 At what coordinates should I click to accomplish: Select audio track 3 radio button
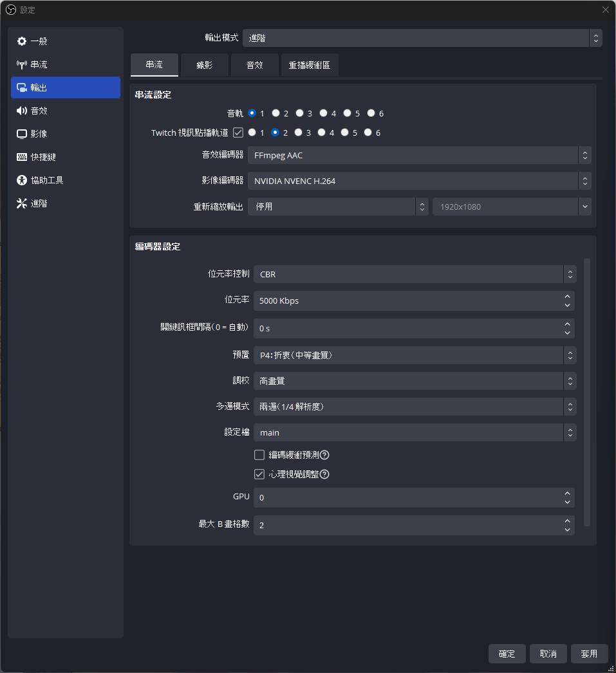click(299, 113)
